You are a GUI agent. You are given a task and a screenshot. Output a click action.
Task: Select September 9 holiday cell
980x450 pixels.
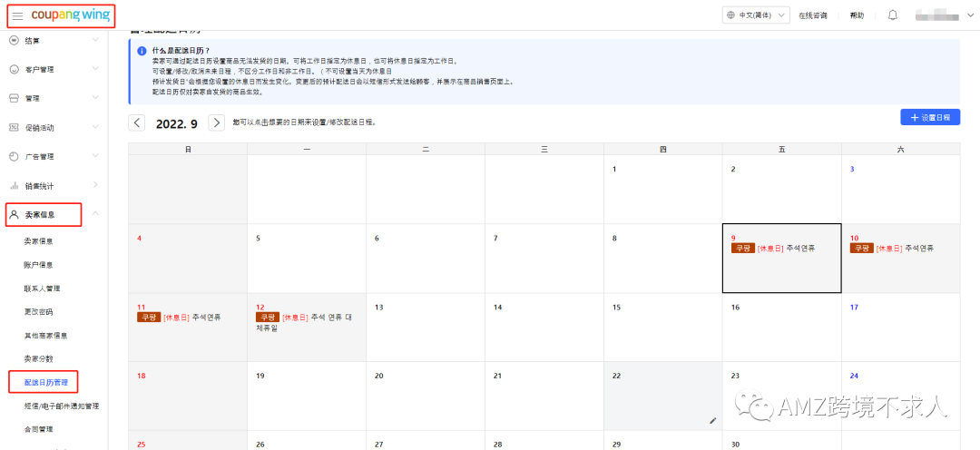pos(782,259)
